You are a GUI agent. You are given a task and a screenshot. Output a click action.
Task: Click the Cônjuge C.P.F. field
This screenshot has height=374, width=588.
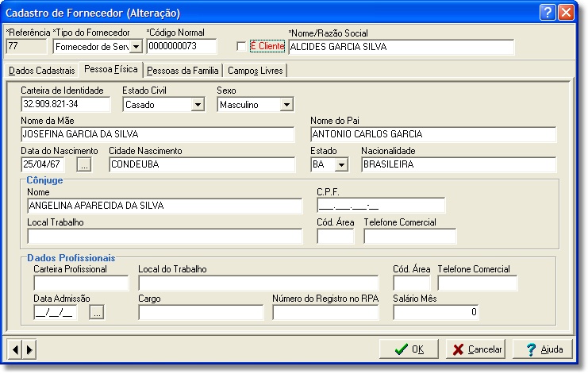pyautogui.click(x=381, y=206)
